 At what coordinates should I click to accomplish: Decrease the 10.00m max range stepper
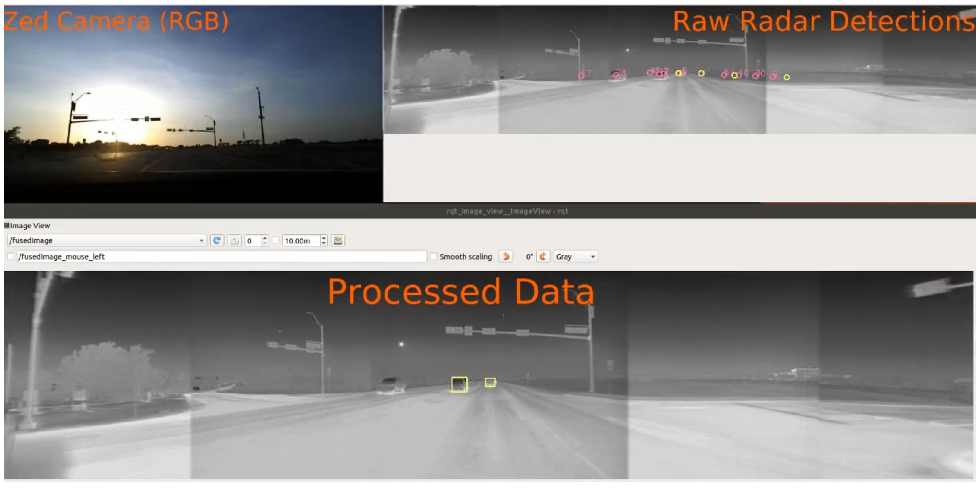[324, 243]
